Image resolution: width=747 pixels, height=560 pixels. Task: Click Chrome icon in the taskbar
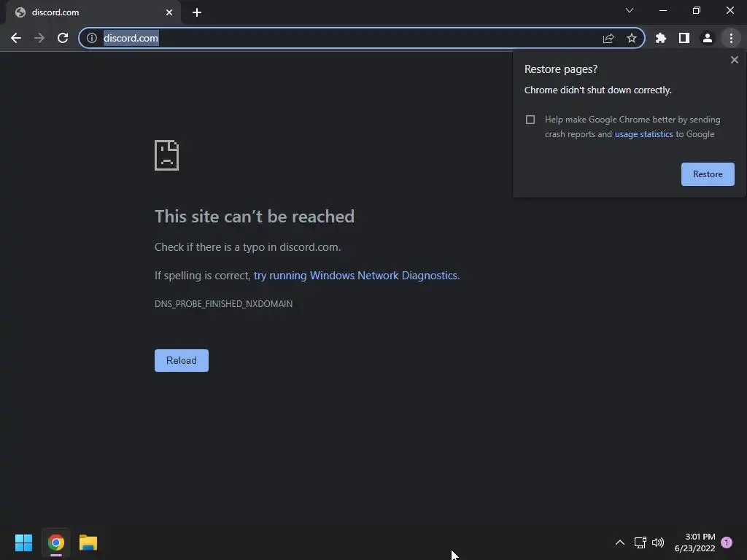pyautogui.click(x=56, y=542)
